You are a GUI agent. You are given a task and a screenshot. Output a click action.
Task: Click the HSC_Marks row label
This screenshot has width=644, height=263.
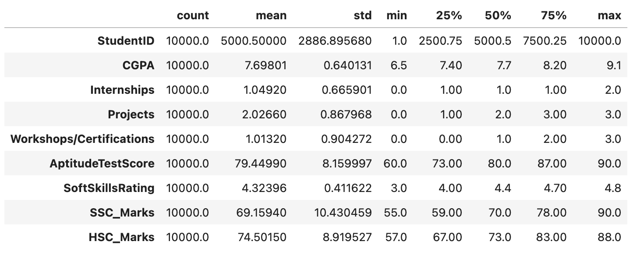tap(121, 237)
